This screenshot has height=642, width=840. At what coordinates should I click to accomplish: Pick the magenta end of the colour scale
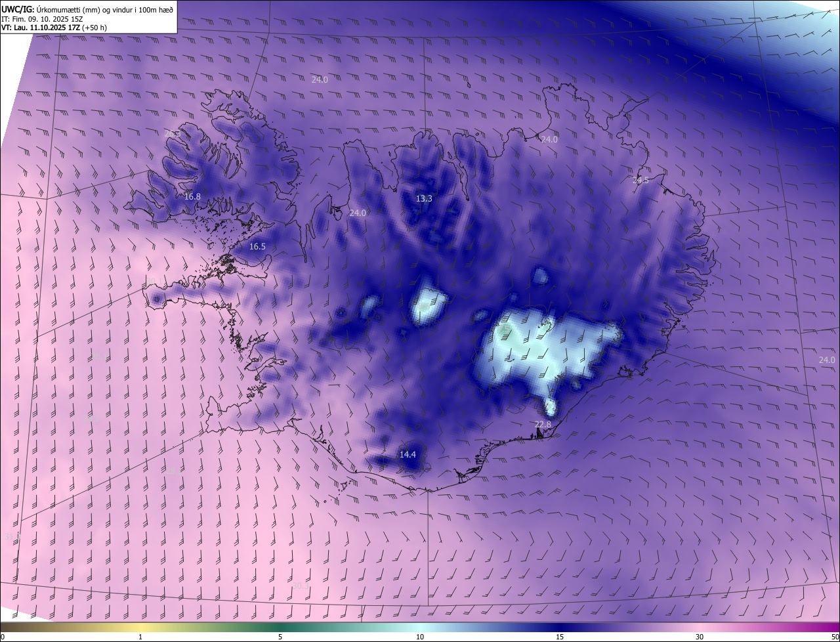point(824,627)
